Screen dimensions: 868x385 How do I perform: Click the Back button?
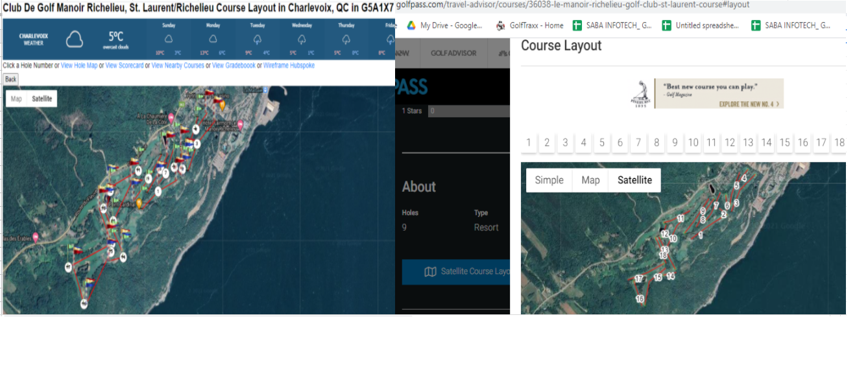click(x=10, y=79)
